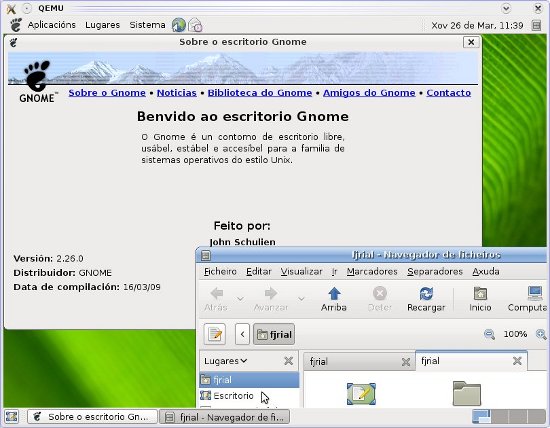Click the GNOME foot icon in the top panel

click(x=16, y=25)
